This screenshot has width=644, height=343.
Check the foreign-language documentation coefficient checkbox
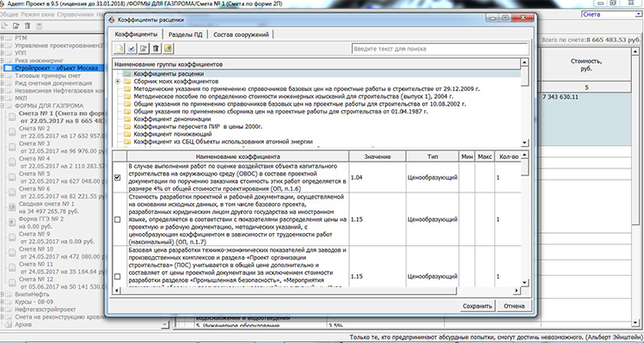[x=118, y=219]
